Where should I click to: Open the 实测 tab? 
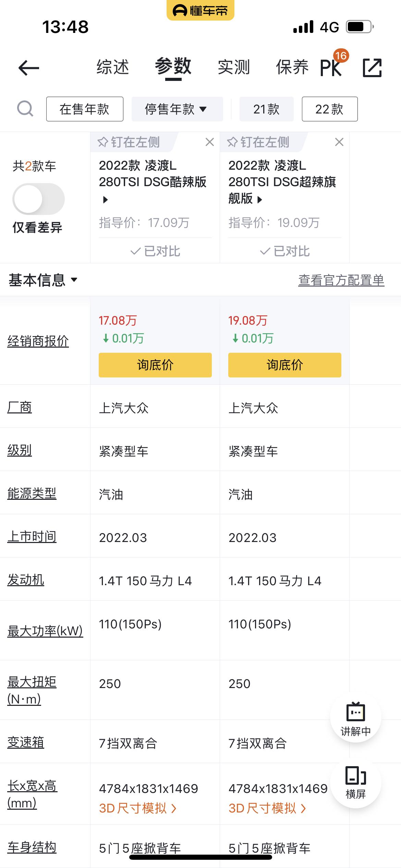click(234, 67)
